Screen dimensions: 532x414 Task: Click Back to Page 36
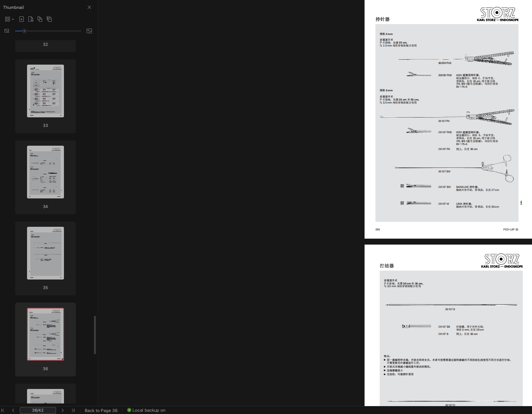[101, 410]
